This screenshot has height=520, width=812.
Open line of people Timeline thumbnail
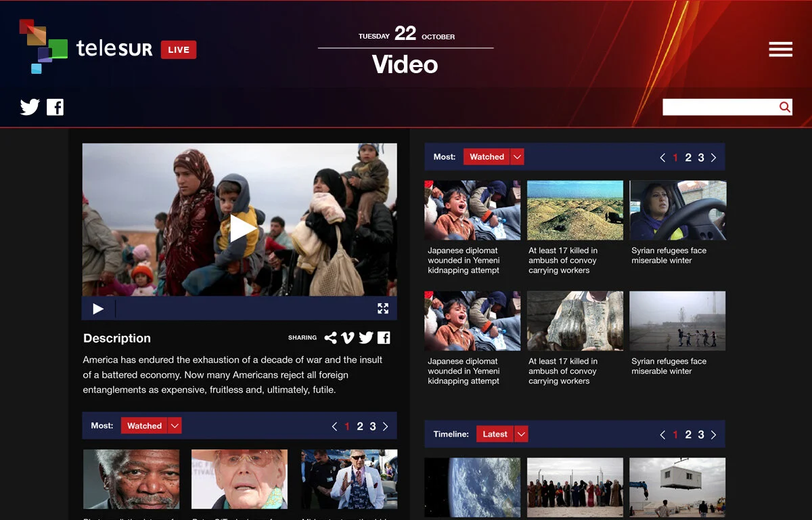575,487
